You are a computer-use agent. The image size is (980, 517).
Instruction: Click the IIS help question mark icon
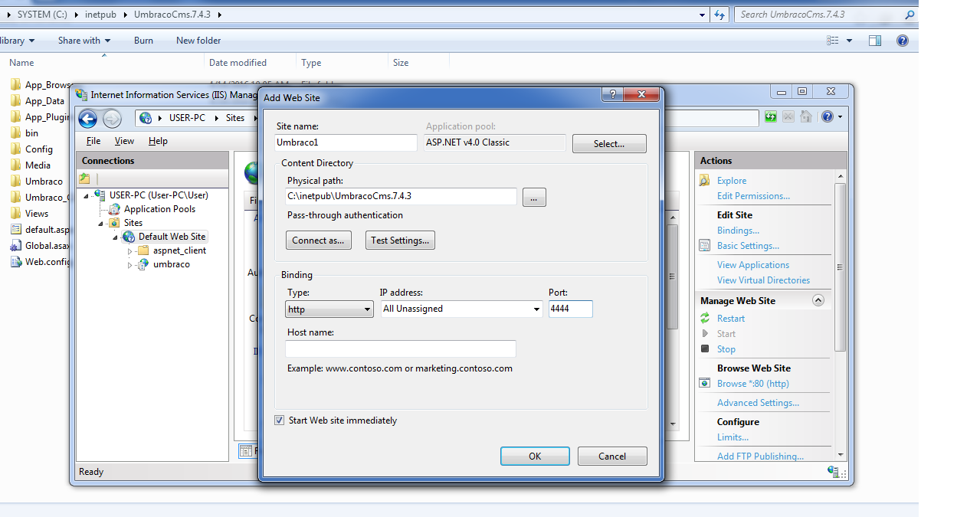point(827,117)
